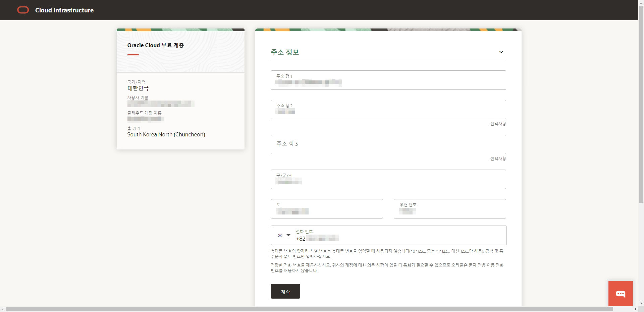Click into the 주소 행 3 field
This screenshot has height=312, width=644.
388,144
